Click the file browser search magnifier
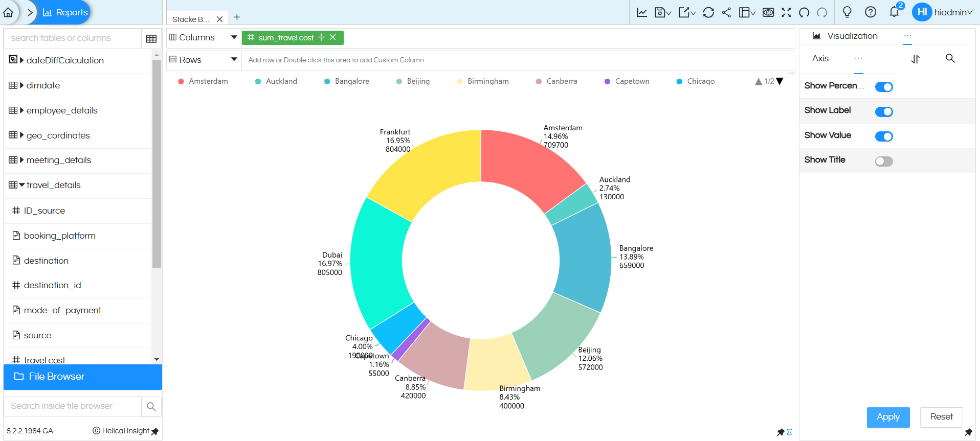Screen dimensions: 980x441 (x=151, y=407)
